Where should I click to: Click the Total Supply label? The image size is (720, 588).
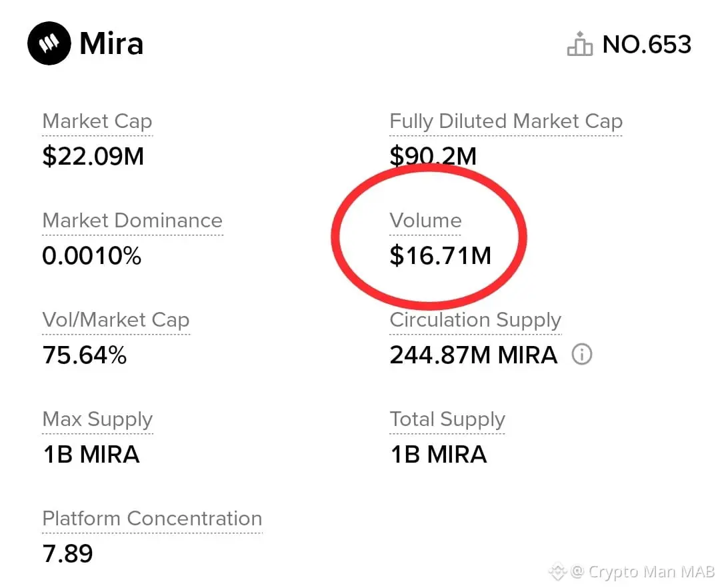(x=447, y=419)
